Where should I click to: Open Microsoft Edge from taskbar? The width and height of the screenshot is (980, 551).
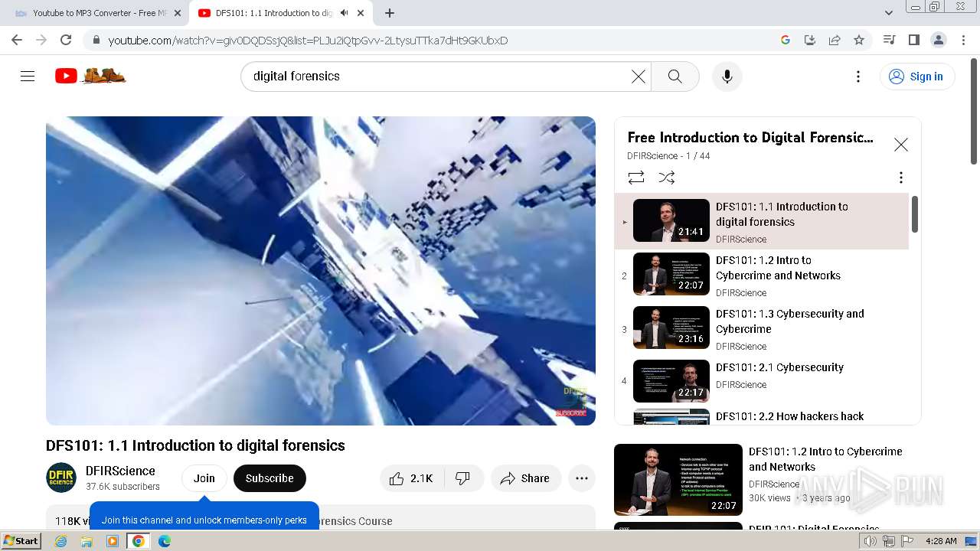164,541
